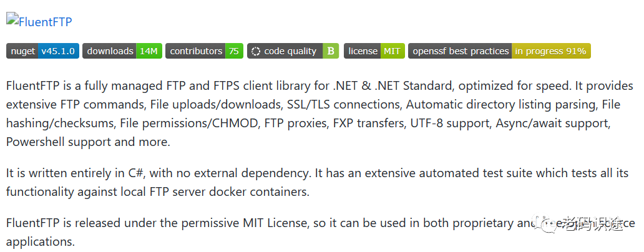The height and width of the screenshot is (252, 644).
Task: Click the v45.1.0 version badge
Action: coord(58,51)
